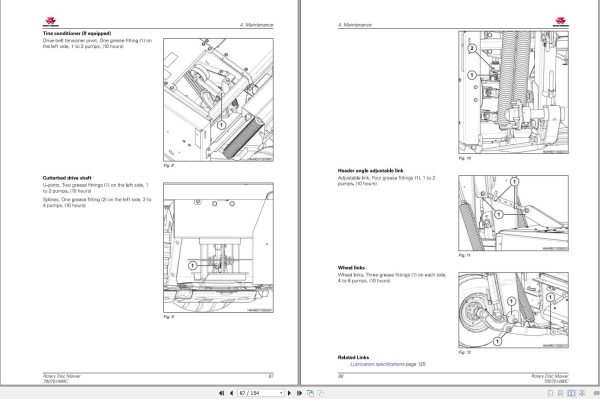Click the '4. Maintenance' header on right page

355,24
